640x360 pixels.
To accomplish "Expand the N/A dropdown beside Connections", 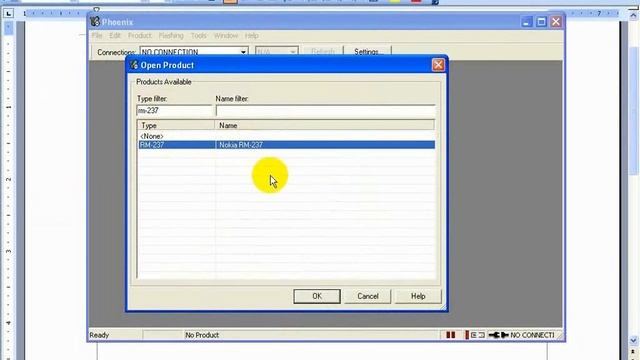I will [293, 52].
